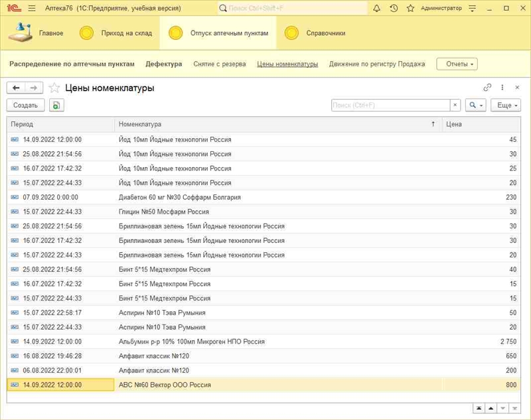This screenshot has height=420, width=531.
Task: Sort by the Цена column header
Action: [x=481, y=124]
